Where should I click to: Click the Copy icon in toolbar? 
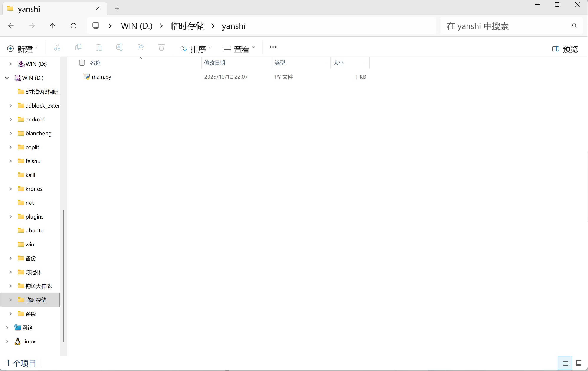coord(78,47)
